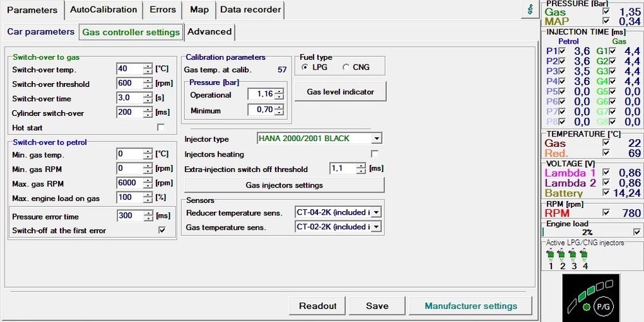This screenshot has width=644, height=322.
Task: Toggle the G1 gas injection checkbox
Action: coord(612,51)
